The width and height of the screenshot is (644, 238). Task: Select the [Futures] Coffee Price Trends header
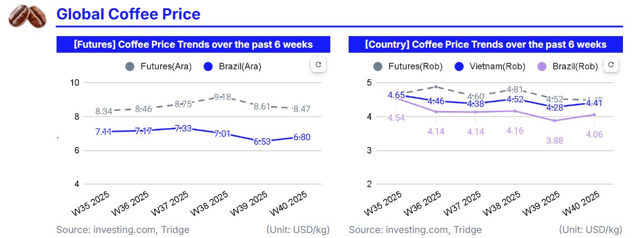click(x=193, y=44)
